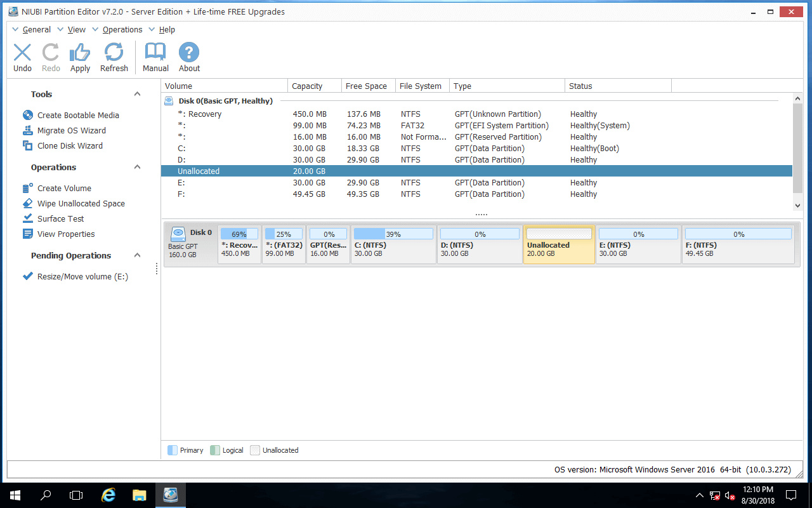Select the GPT Reserved Partition row
The width and height of the screenshot is (812, 508).
coord(476,137)
